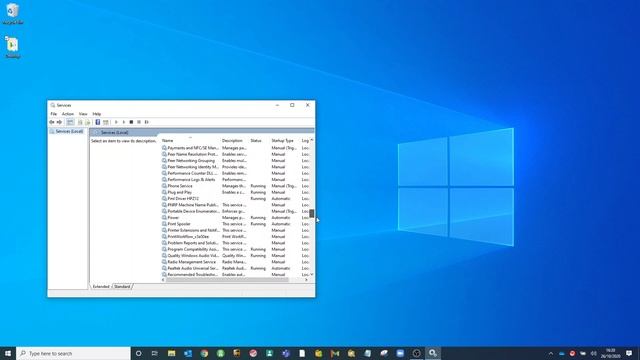Viewport: 640px width, 360px height.
Task: Switch to the Extended tab
Action: (x=101, y=287)
